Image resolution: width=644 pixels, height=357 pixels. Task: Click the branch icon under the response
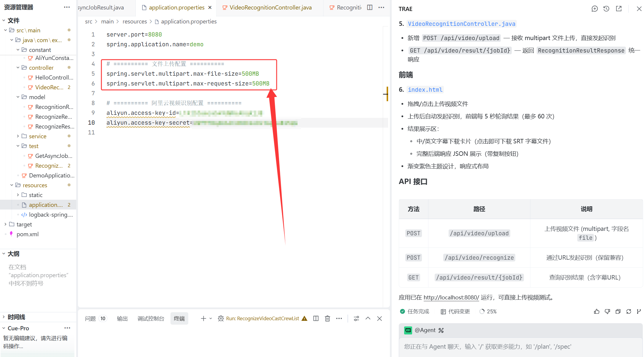pyautogui.click(x=639, y=311)
